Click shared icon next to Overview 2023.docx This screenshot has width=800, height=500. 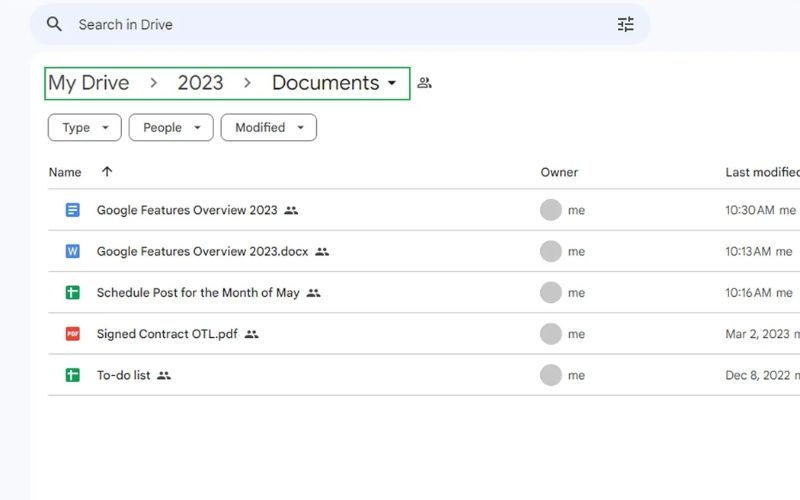click(322, 252)
